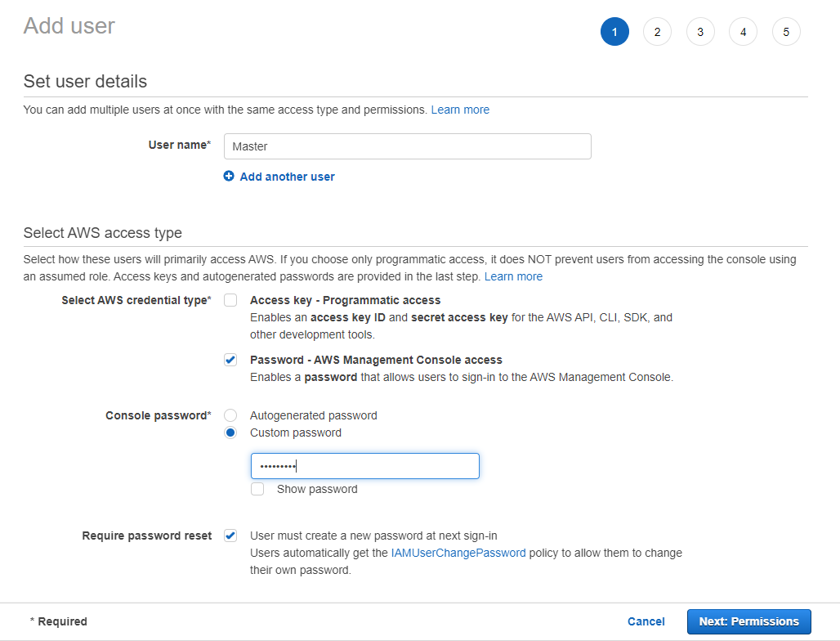Click the Add another user link
The height and width of the screenshot is (641, 840).
(287, 177)
